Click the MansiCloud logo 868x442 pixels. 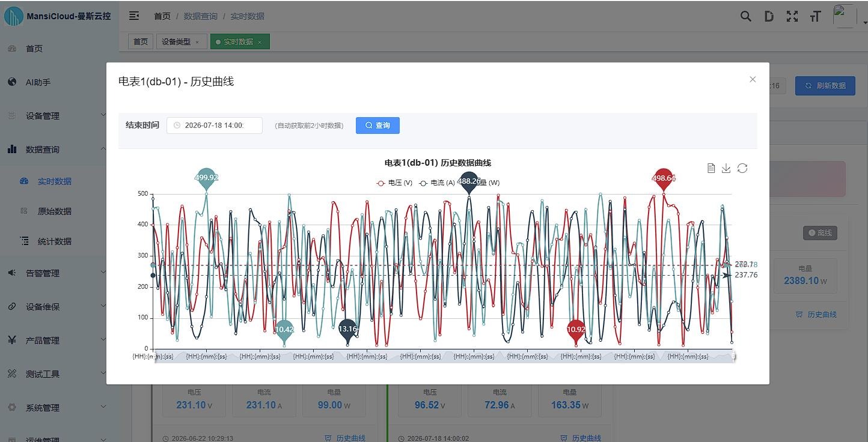(x=14, y=16)
